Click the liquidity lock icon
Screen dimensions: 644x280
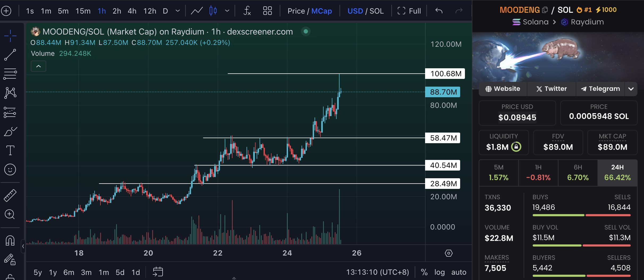[516, 147]
